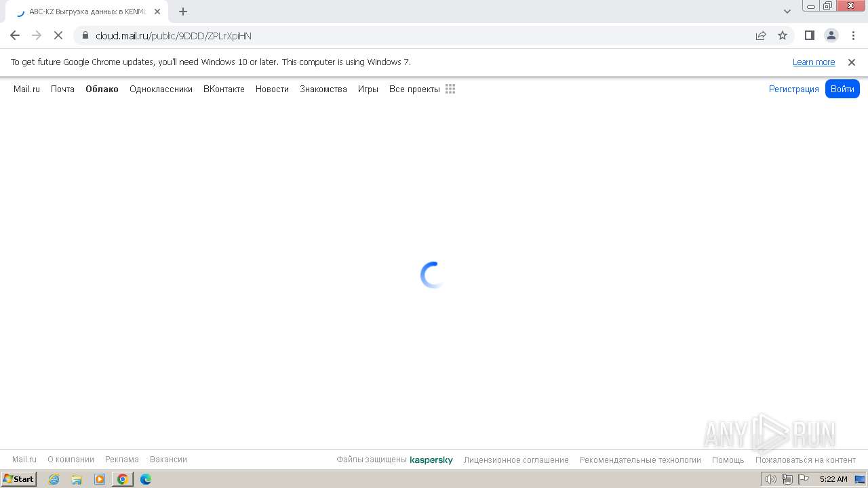Viewport: 868px width, 488px height.
Task: Open the volume control in tray
Action: tap(771, 479)
